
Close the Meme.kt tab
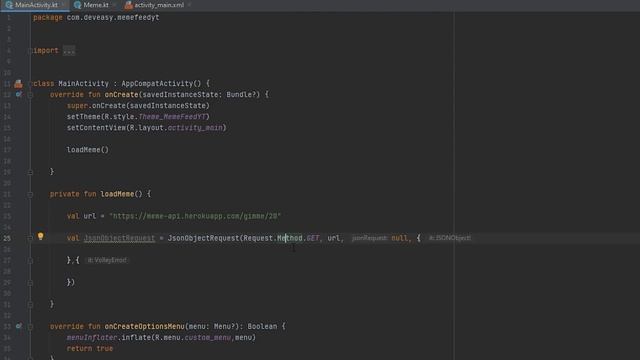(115, 5)
